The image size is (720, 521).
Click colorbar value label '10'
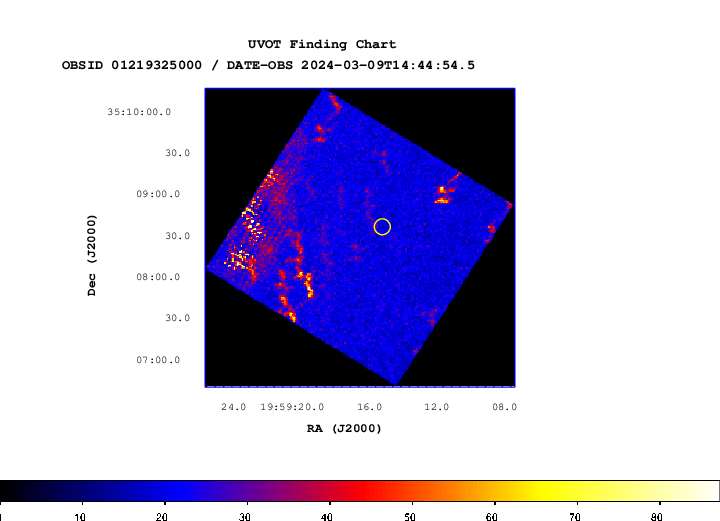point(79,517)
